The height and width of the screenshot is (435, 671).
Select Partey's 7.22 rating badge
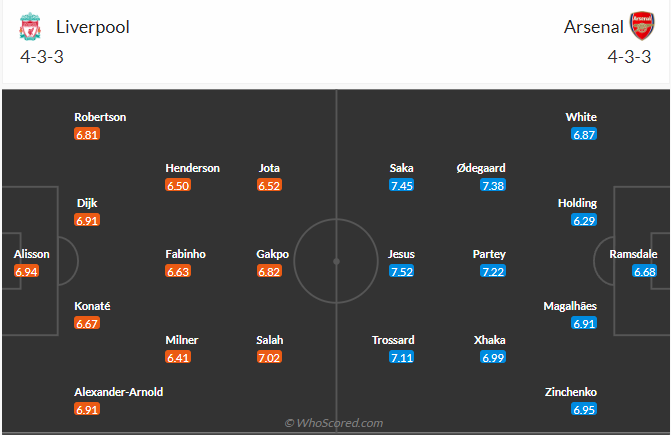tap(492, 271)
